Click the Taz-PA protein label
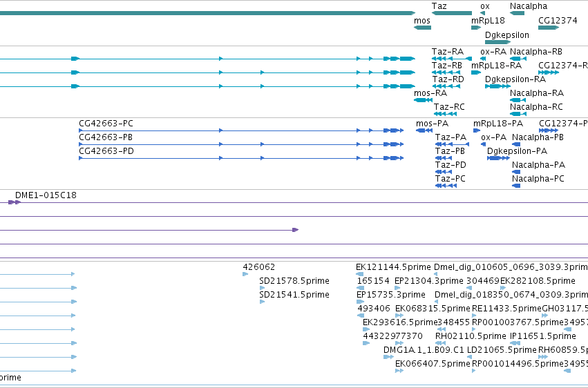The width and height of the screenshot is (588, 388). click(x=451, y=137)
